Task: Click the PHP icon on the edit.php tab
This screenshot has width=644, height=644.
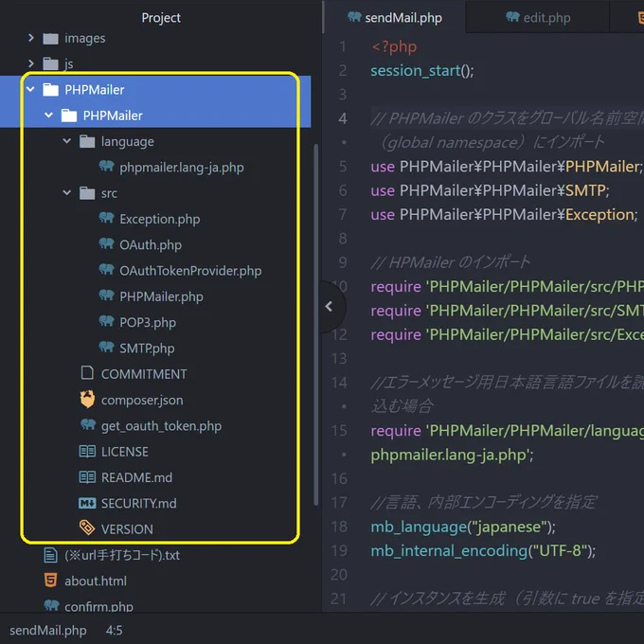Action: (512, 17)
